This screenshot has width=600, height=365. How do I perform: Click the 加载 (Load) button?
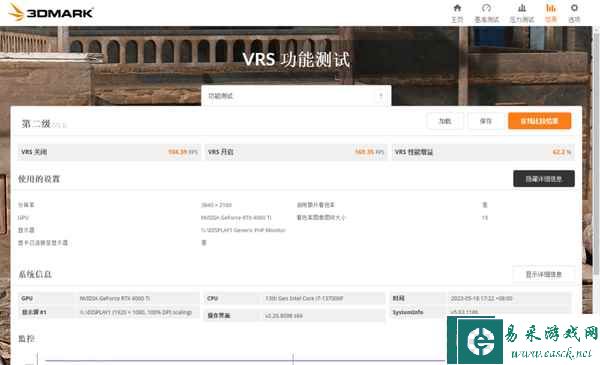445,121
